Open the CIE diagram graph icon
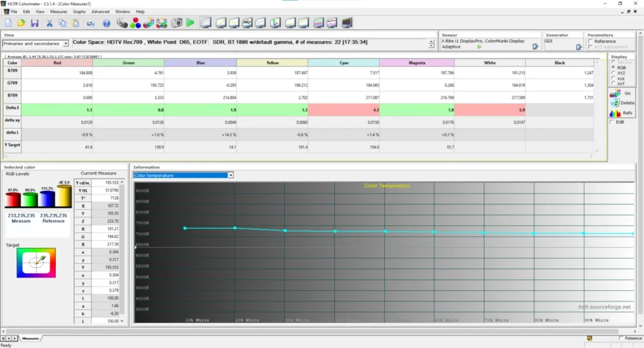This screenshot has height=348, width=644. tap(275, 23)
